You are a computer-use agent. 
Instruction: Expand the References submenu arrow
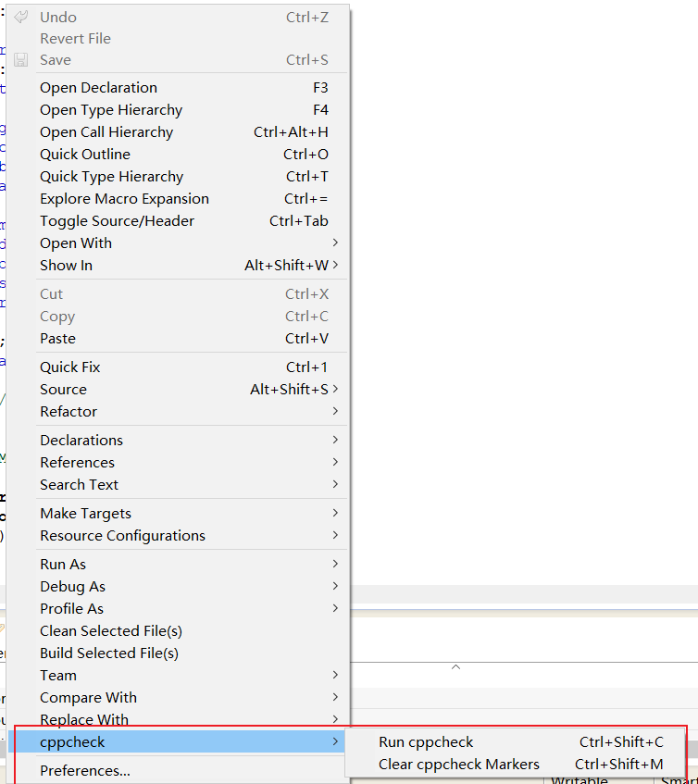pyautogui.click(x=335, y=462)
